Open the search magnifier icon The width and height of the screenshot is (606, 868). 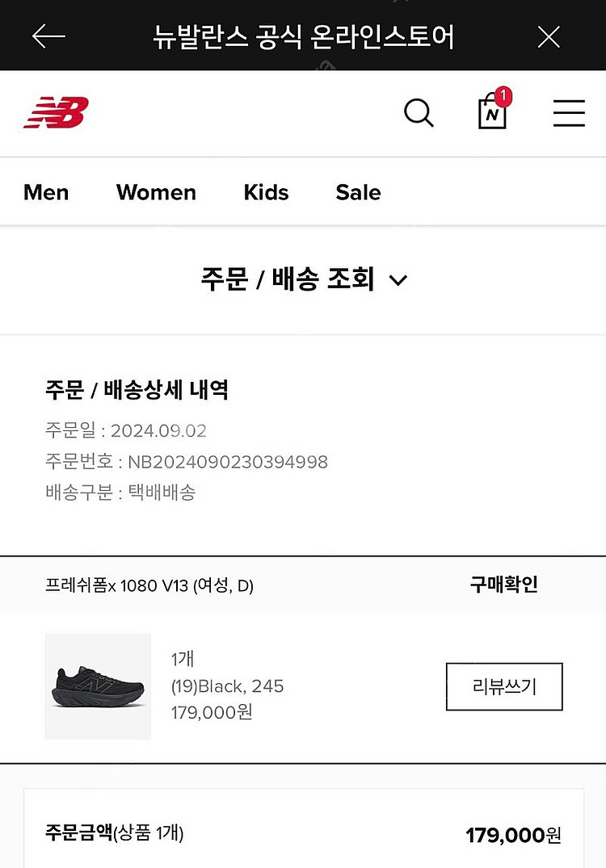[x=419, y=113]
